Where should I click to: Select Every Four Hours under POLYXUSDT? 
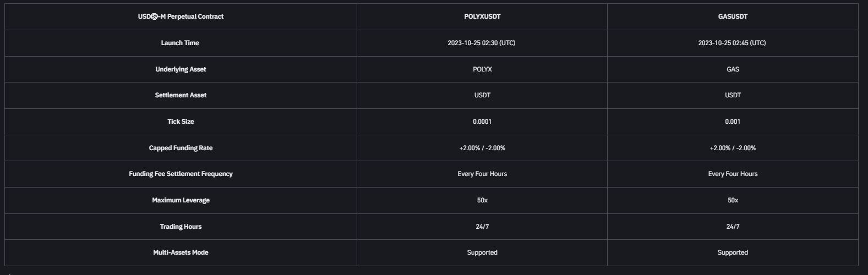click(x=482, y=174)
